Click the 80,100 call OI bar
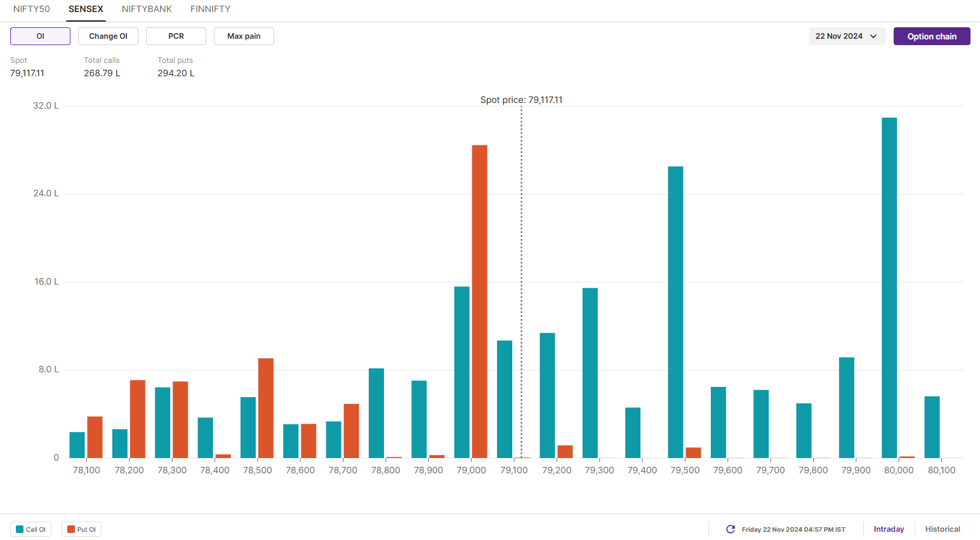The height and width of the screenshot is (540, 980). [x=932, y=427]
